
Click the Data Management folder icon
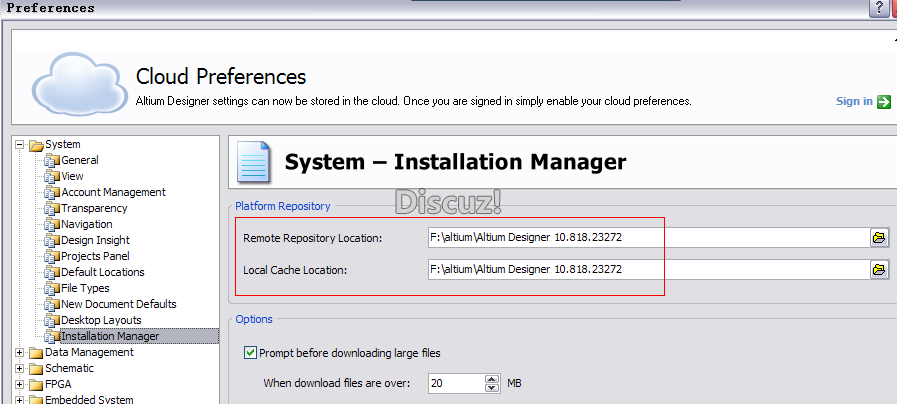tap(36, 353)
